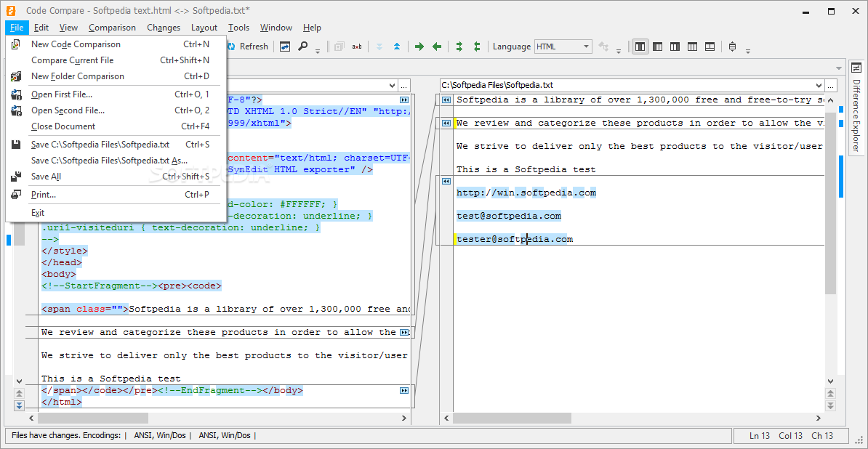
Task: Open the Help menu
Action: coord(312,28)
